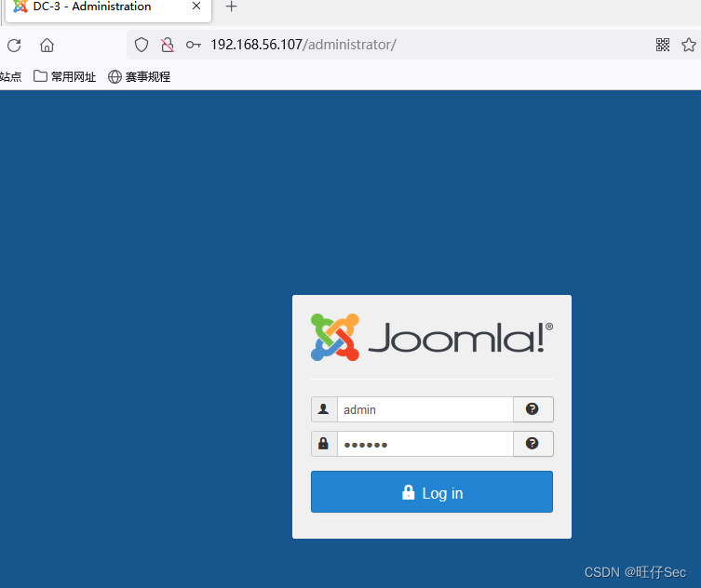This screenshot has height=588, width=701.
Task: Open a new tab with plus button
Action: point(231,7)
